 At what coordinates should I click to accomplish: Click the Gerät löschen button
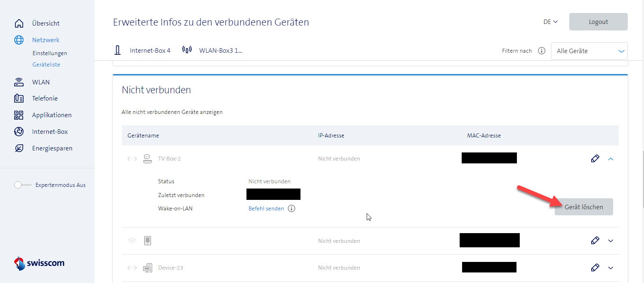pos(583,207)
